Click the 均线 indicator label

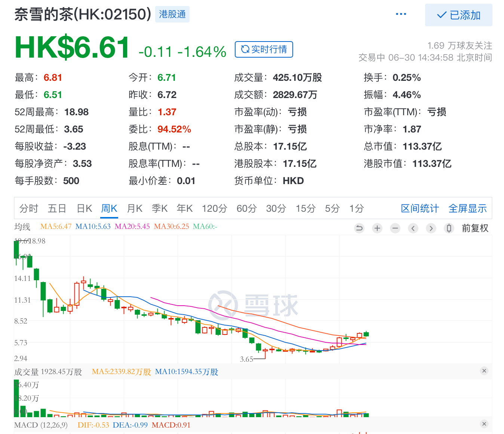(22, 227)
